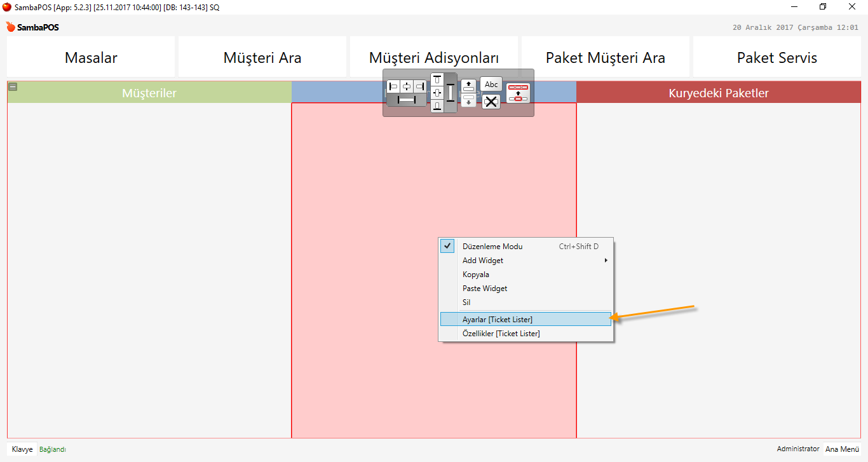Align widget to top using toolbar icon
Viewport: 868px width, 462px height.
(437, 79)
